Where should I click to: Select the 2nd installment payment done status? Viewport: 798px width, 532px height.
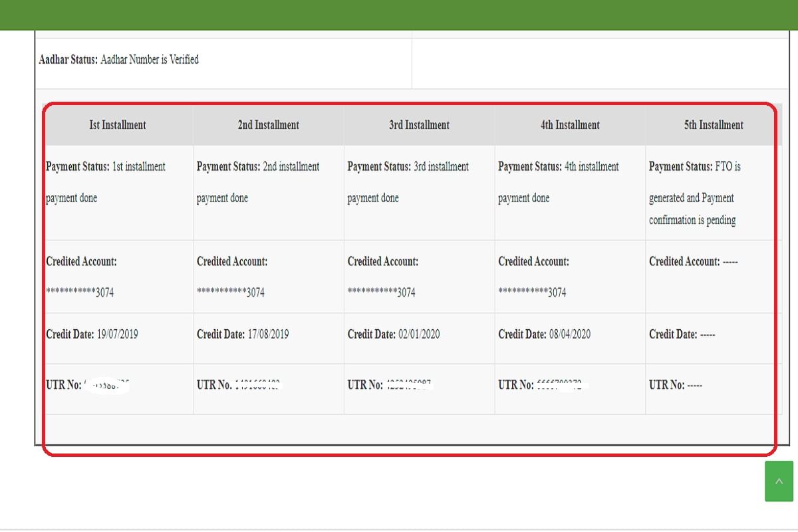pyautogui.click(x=257, y=182)
